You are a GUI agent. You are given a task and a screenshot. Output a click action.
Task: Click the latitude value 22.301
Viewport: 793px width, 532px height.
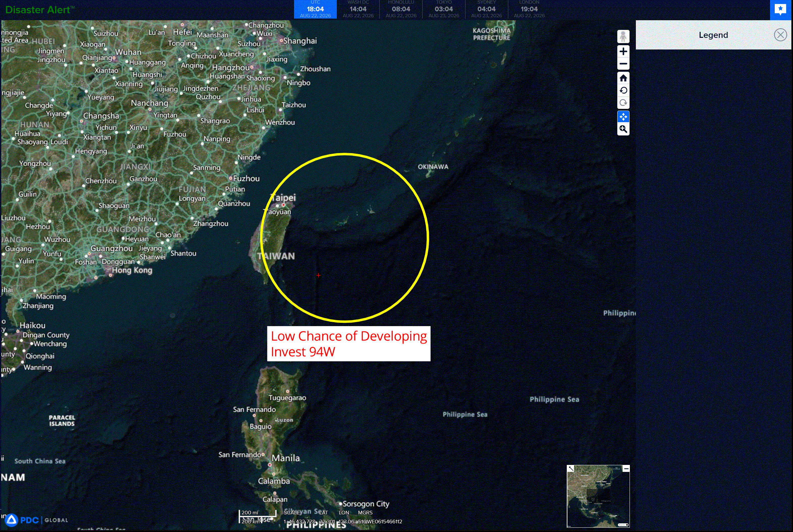327,521
